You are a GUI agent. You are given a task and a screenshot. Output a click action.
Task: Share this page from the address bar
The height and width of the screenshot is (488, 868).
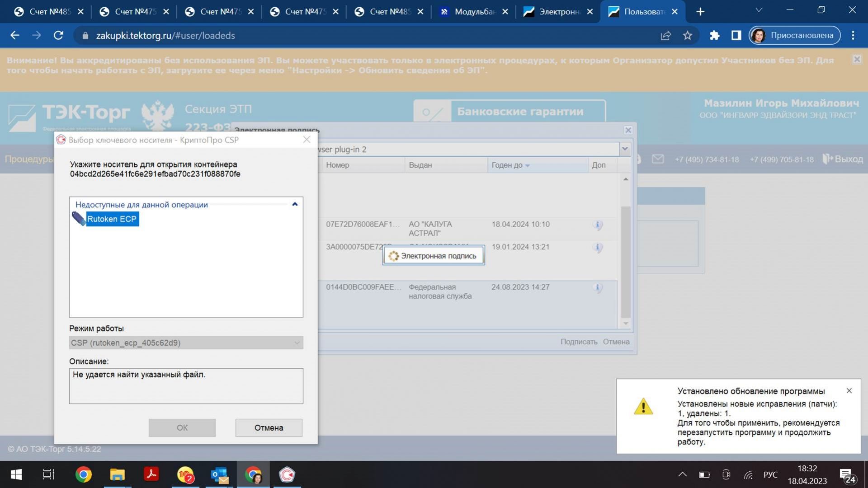pos(665,35)
